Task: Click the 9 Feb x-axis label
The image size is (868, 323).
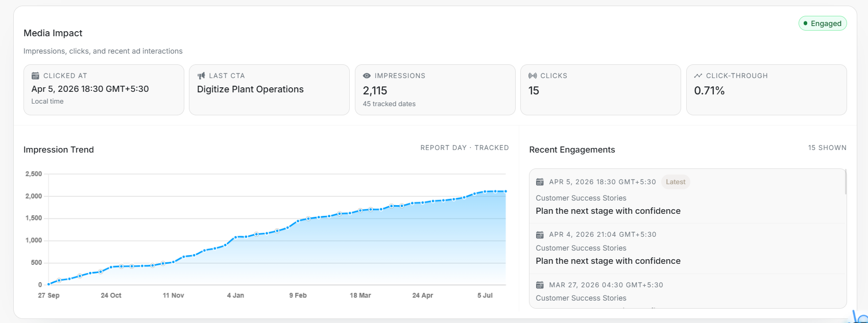Action: click(298, 295)
